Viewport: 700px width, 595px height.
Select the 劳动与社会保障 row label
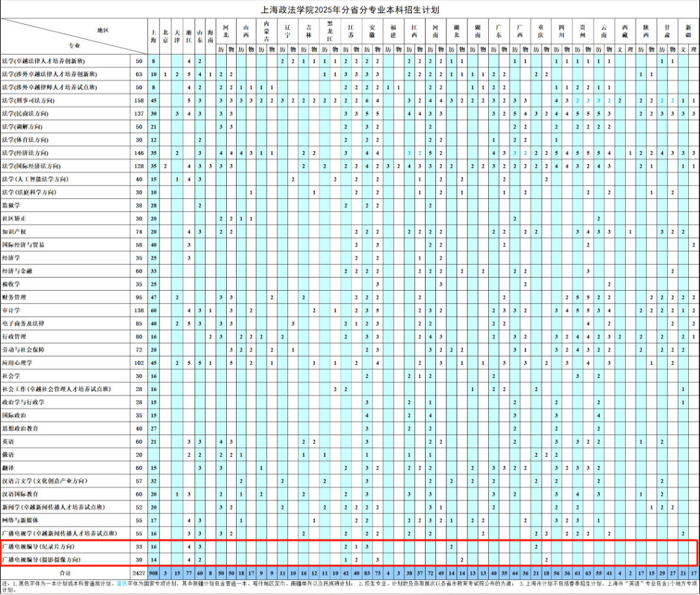click(23, 349)
